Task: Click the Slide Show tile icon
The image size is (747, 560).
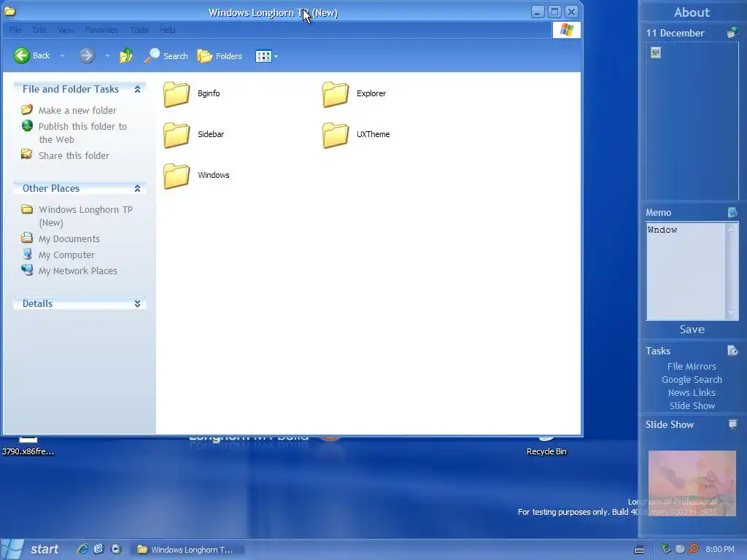Action: [732, 424]
